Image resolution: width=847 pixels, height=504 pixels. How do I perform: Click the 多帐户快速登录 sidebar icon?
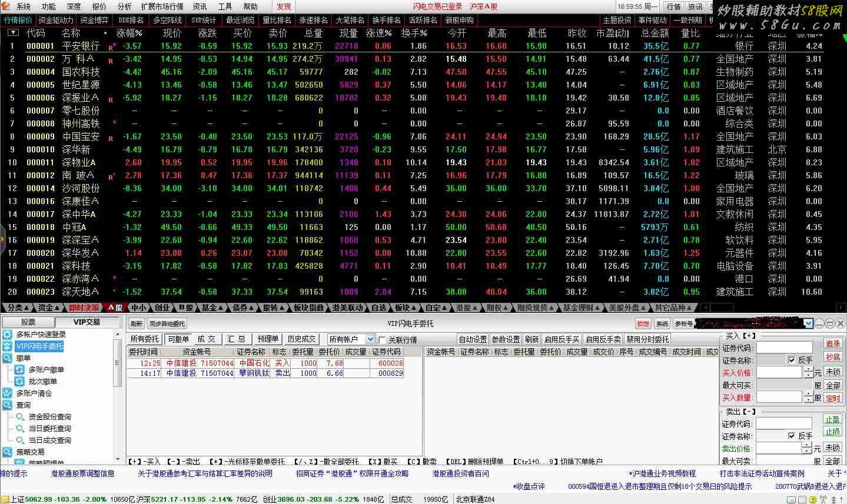(x=7, y=334)
